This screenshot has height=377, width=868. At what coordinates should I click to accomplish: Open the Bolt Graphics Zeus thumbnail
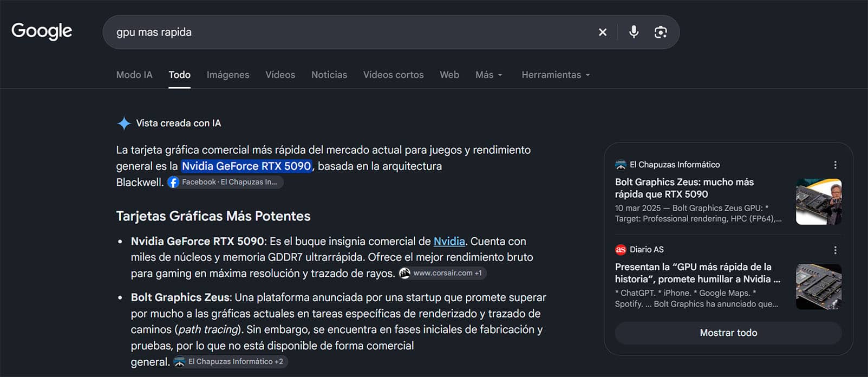coord(819,201)
